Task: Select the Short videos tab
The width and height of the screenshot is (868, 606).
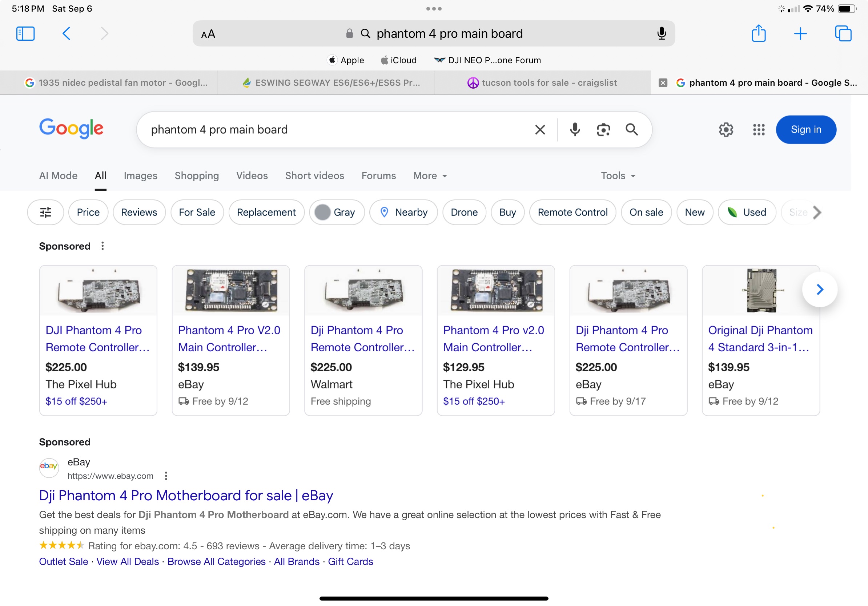Action: coord(314,176)
